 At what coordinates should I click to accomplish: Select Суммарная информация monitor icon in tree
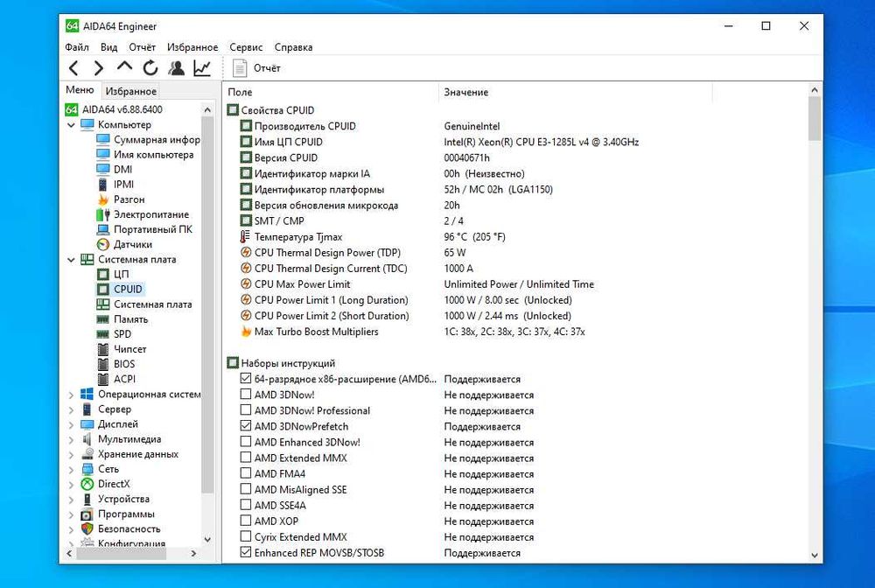click(102, 139)
